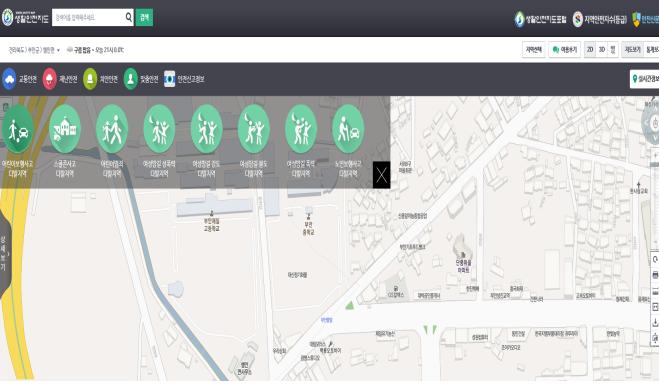This screenshot has height=385, width=659.
Task: Select 여성밤길 폭력 다발지역 icon
Action: click(301, 129)
